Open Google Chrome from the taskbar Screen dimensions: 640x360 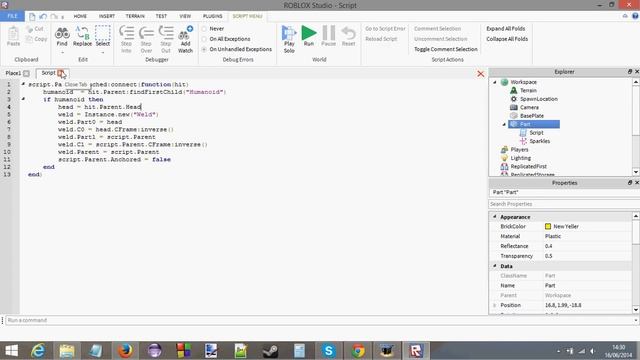[x=358, y=351]
